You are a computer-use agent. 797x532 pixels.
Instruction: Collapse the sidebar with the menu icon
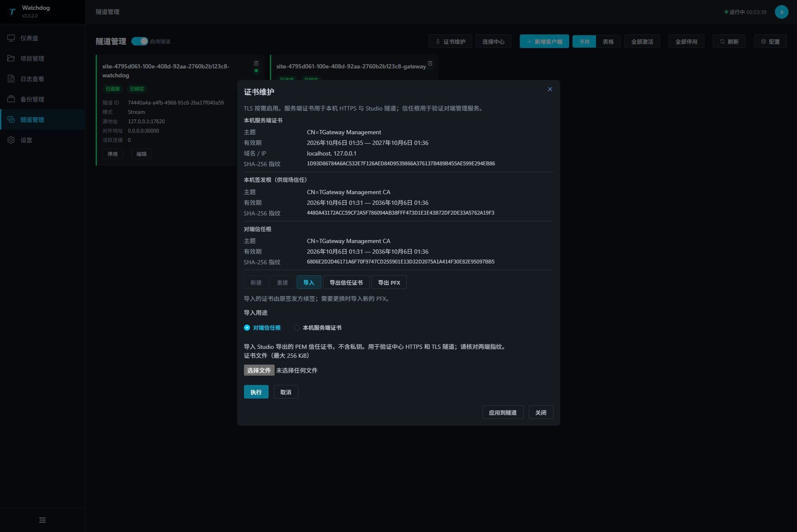43,520
